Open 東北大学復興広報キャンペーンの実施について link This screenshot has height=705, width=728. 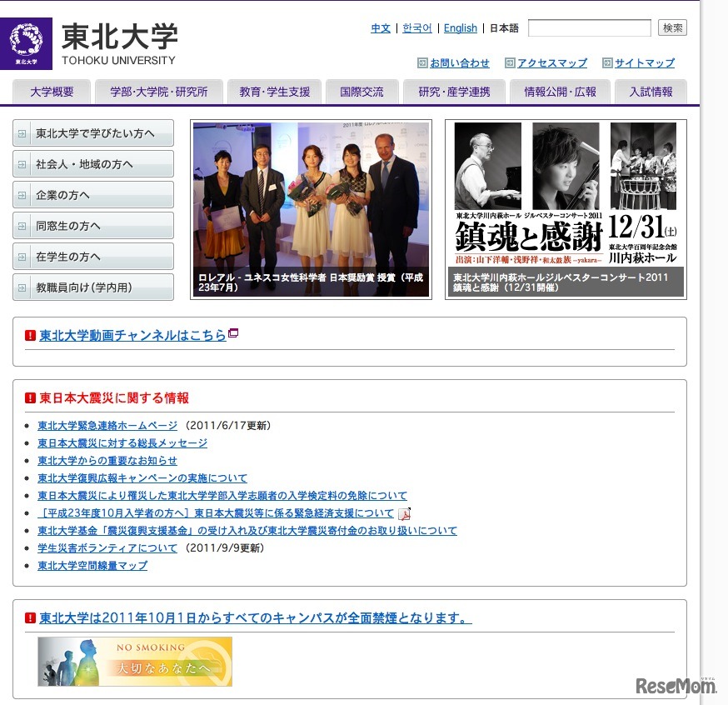[x=142, y=477]
